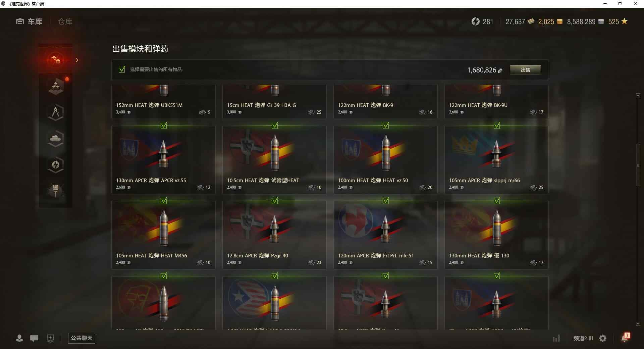Uncheck the 130mm APCR vz.55 shell
This screenshot has height=349, width=644.
point(164,126)
